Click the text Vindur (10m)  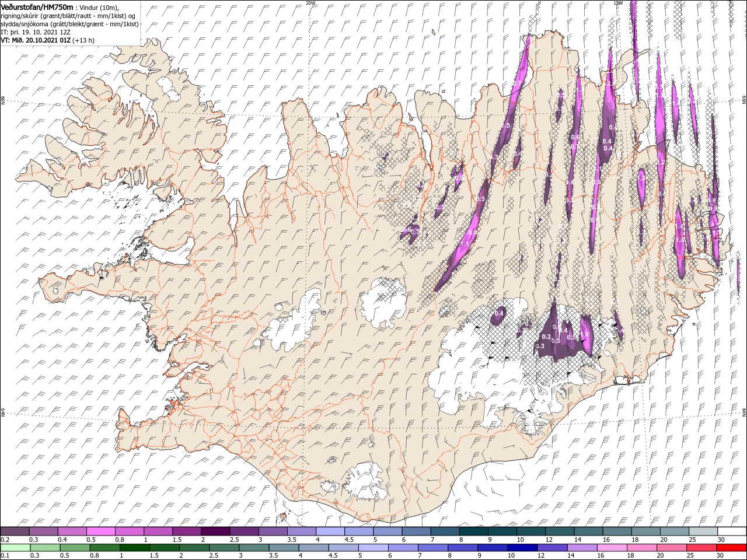[x=98, y=7]
